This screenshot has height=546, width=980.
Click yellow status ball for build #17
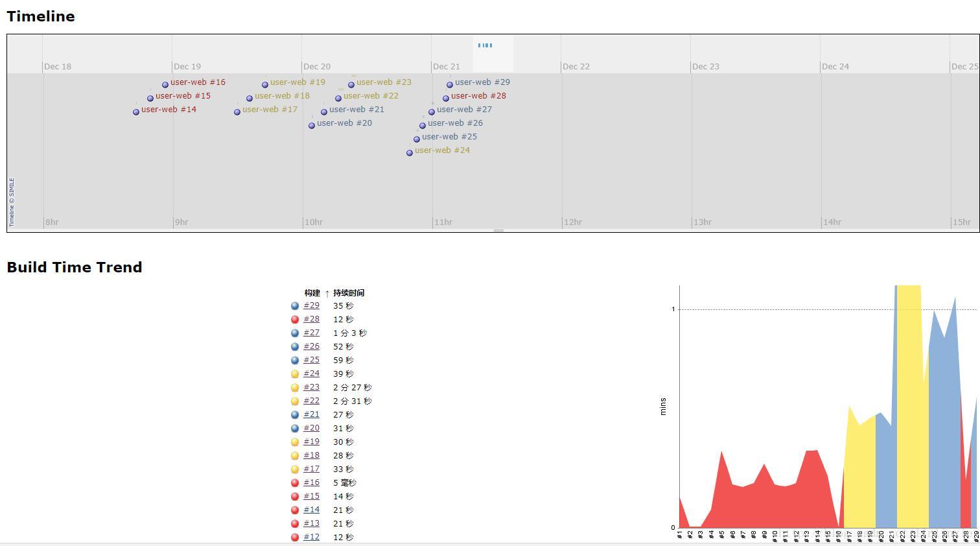[295, 469]
